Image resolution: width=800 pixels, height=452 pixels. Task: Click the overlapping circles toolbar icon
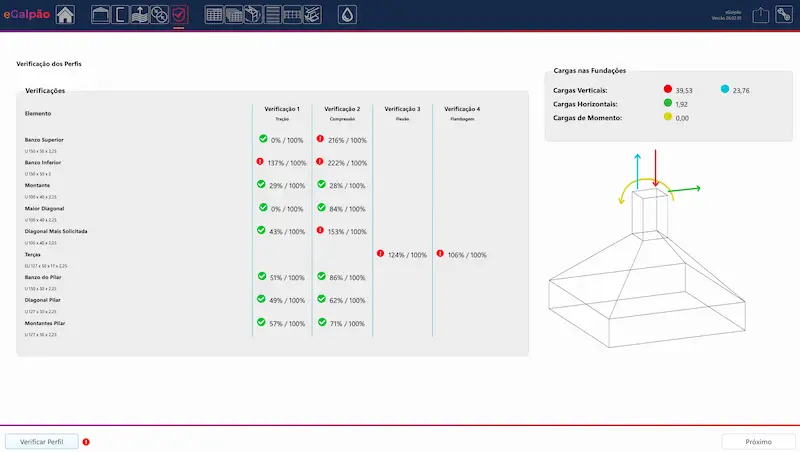pyautogui.click(x=159, y=15)
